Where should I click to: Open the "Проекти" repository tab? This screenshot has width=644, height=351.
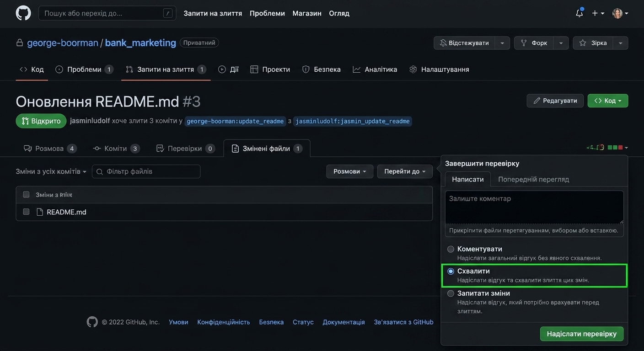click(x=270, y=69)
